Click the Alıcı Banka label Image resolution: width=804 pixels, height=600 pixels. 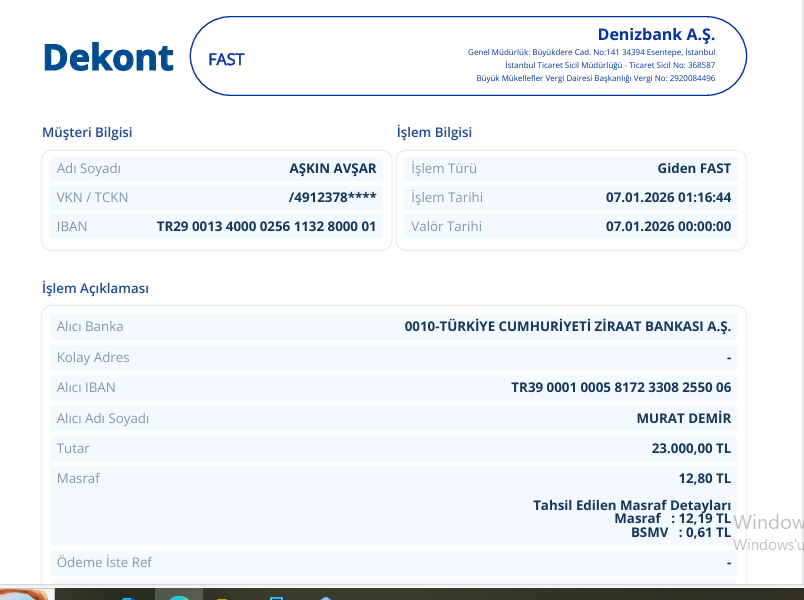pos(90,327)
